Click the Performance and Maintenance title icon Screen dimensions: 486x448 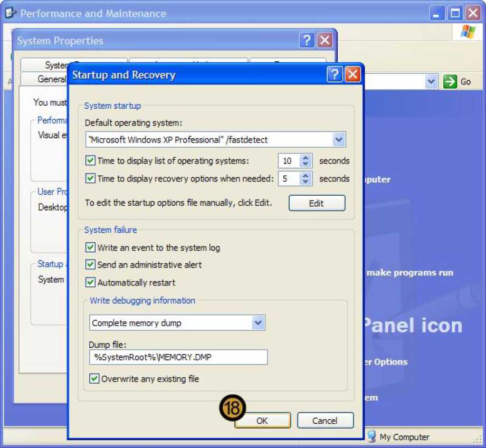click(x=10, y=13)
